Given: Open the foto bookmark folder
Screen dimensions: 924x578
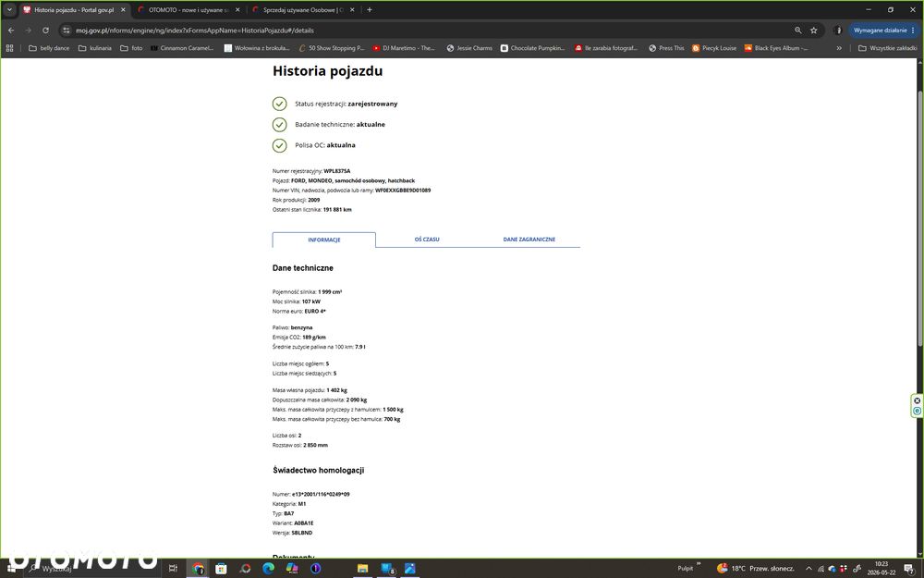Looking at the screenshot, I should (x=131, y=48).
